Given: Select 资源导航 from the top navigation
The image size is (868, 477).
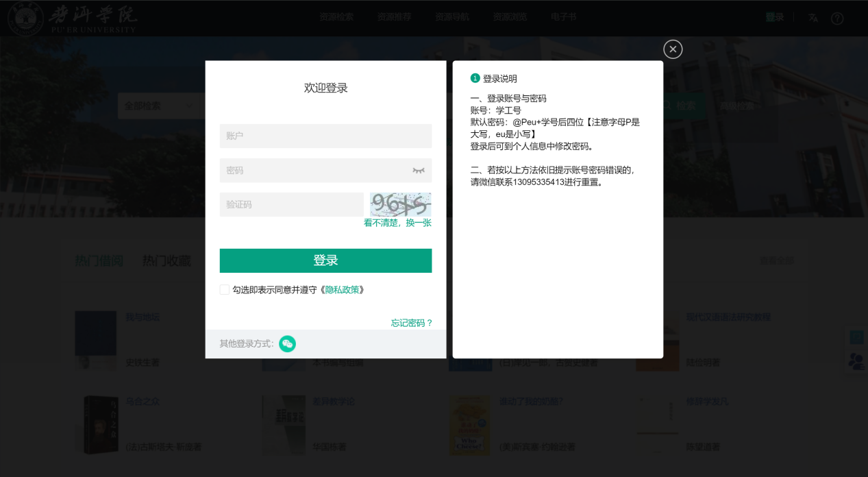Looking at the screenshot, I should [x=452, y=18].
